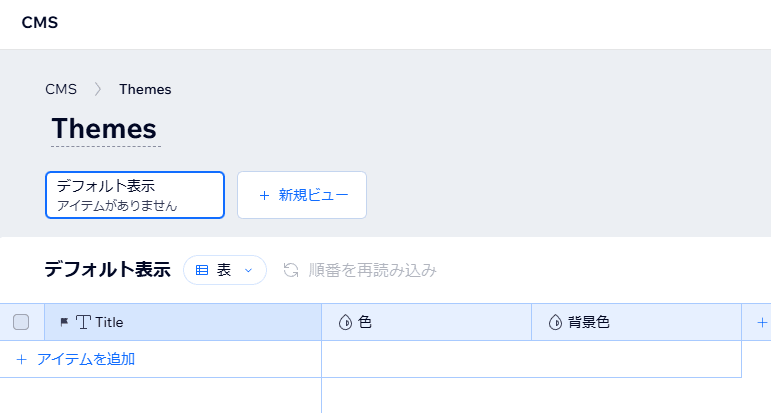771x413 pixels.
Task: Toggle the select-all checkbox in header
Action: [x=21, y=322]
